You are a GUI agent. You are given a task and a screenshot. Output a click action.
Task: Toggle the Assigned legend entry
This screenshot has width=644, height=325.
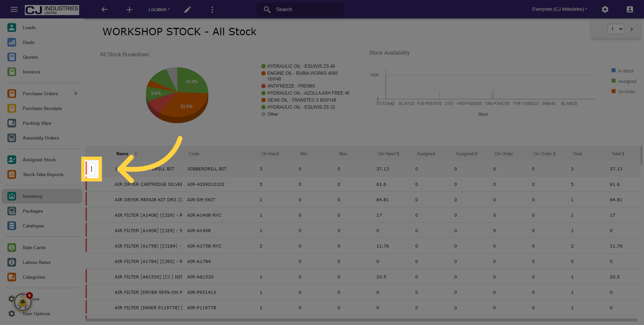(624, 81)
